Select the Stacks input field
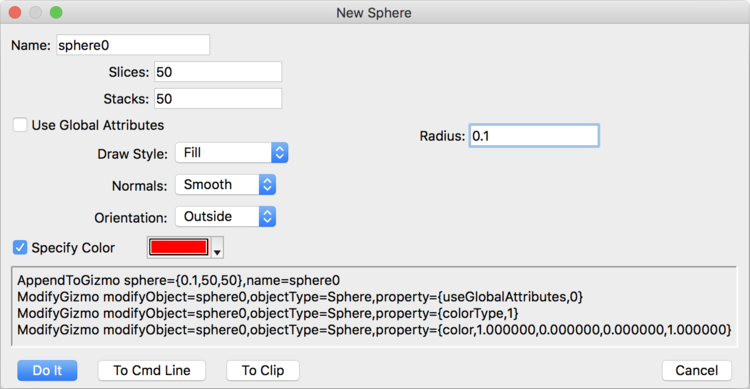Viewport: 750px width, 389px height. (218, 99)
